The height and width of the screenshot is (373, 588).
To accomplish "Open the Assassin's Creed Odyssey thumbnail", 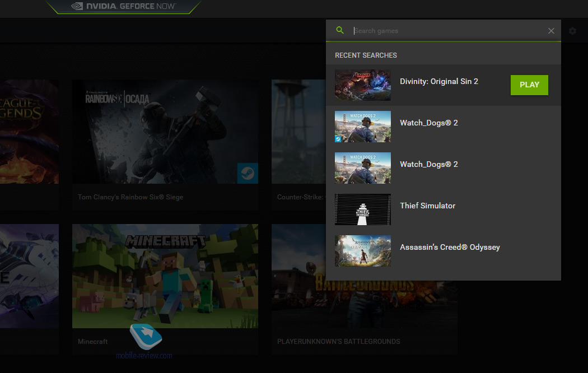I will click(x=363, y=251).
